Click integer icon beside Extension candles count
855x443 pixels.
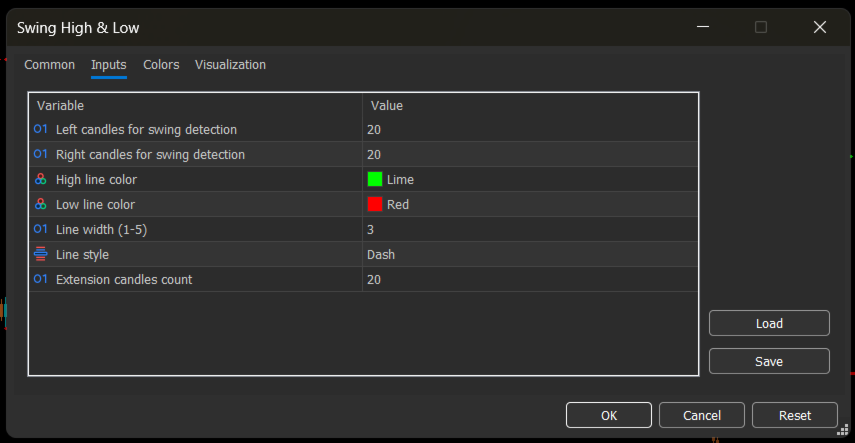click(40, 279)
